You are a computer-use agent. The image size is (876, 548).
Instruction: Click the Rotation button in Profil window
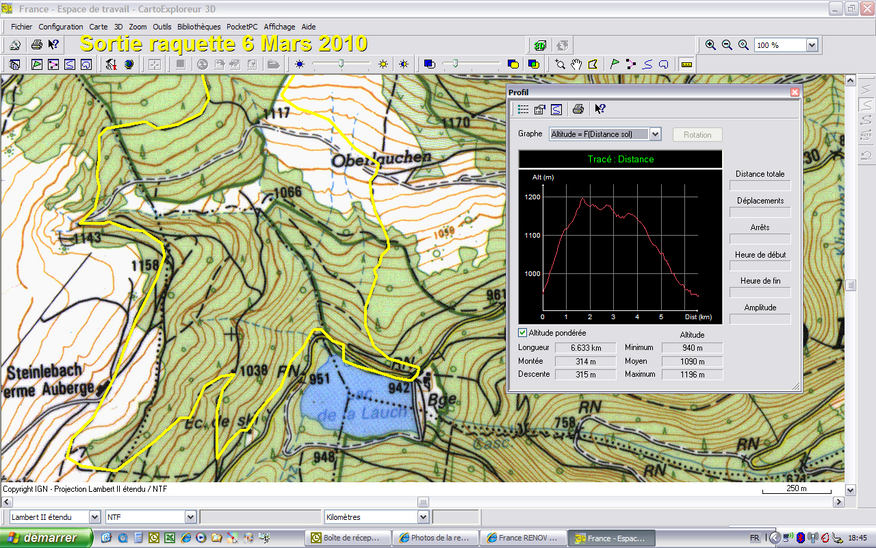click(697, 135)
